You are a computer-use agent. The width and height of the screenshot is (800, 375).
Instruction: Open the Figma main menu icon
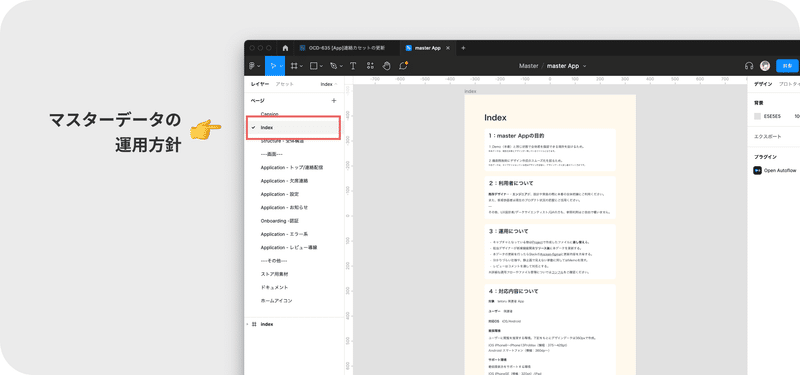252,66
